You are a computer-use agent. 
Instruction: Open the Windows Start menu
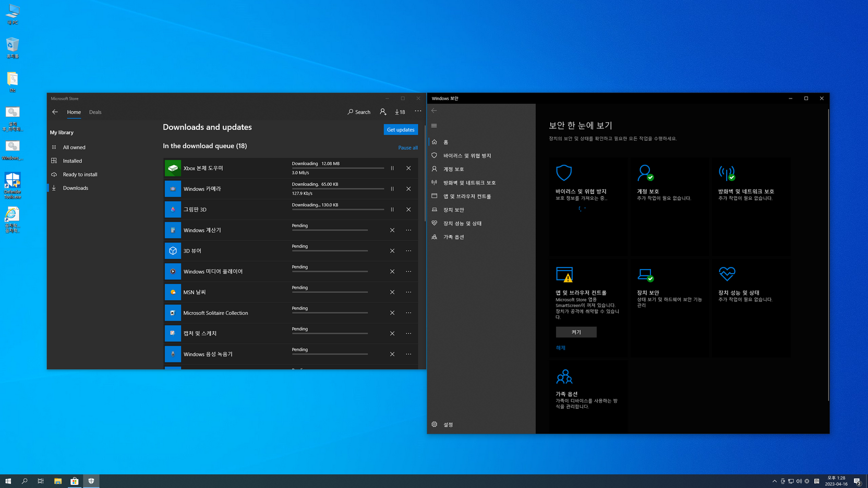click(x=8, y=481)
